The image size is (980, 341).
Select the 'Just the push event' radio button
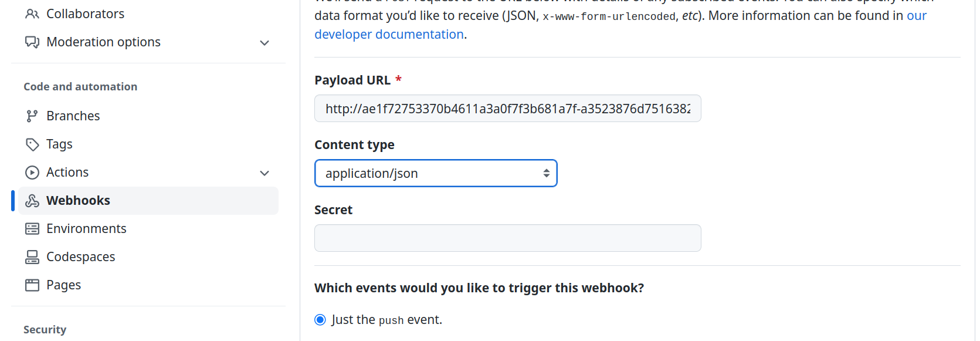(320, 319)
